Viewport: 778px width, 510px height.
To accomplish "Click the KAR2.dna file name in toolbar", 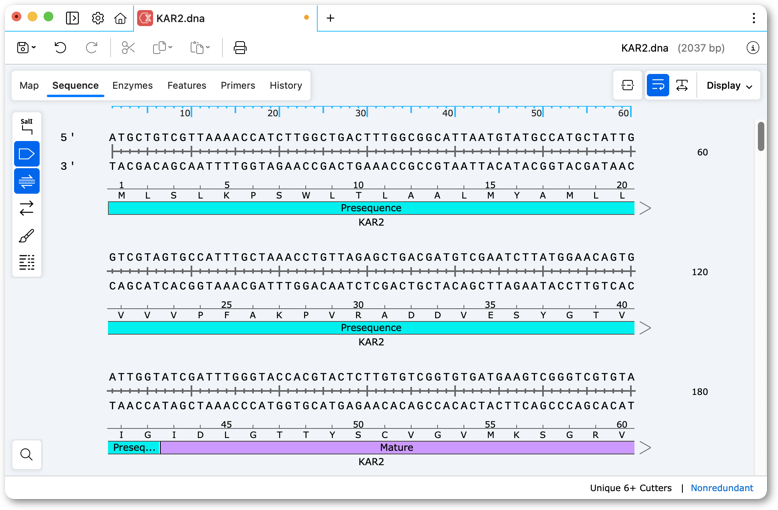I will pyautogui.click(x=645, y=48).
